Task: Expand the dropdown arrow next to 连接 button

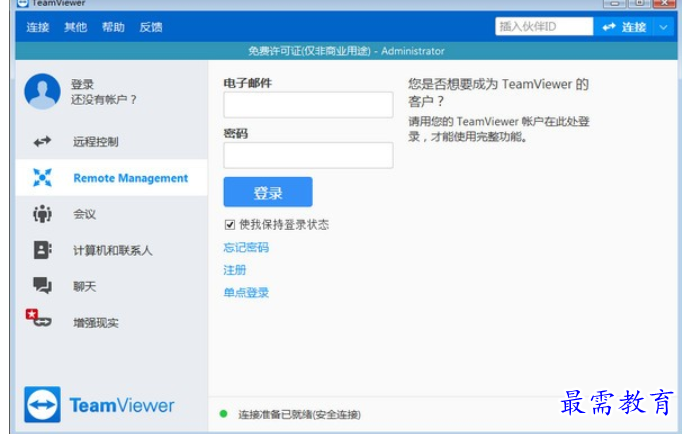Action: click(663, 27)
